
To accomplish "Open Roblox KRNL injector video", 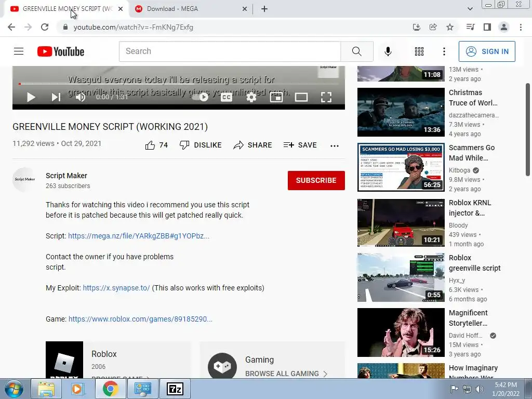I will coord(401,222).
